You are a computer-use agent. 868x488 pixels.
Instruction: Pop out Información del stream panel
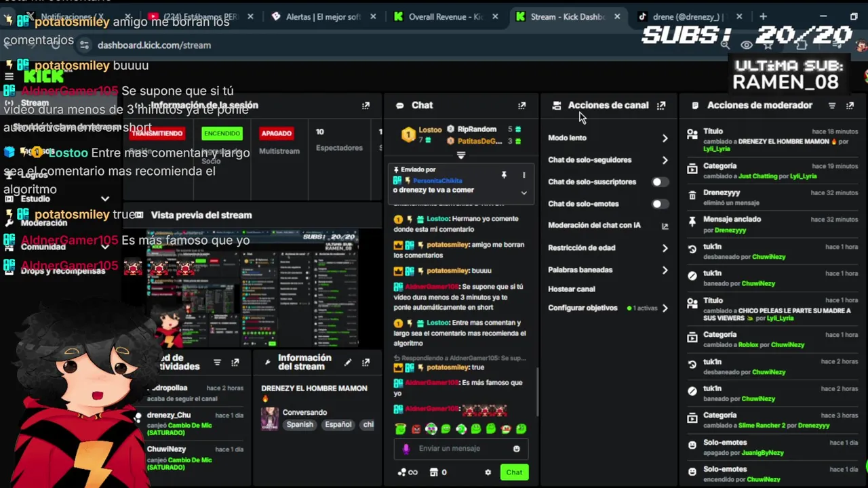366,363
